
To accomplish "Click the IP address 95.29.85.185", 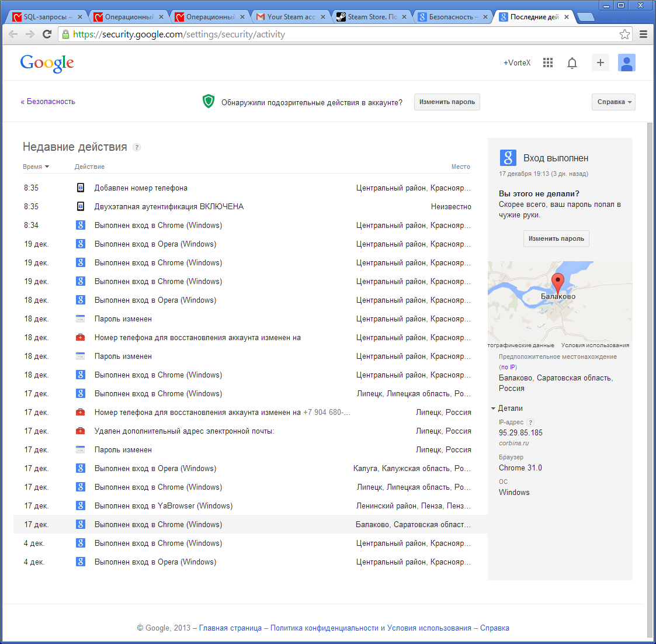I will (x=520, y=432).
